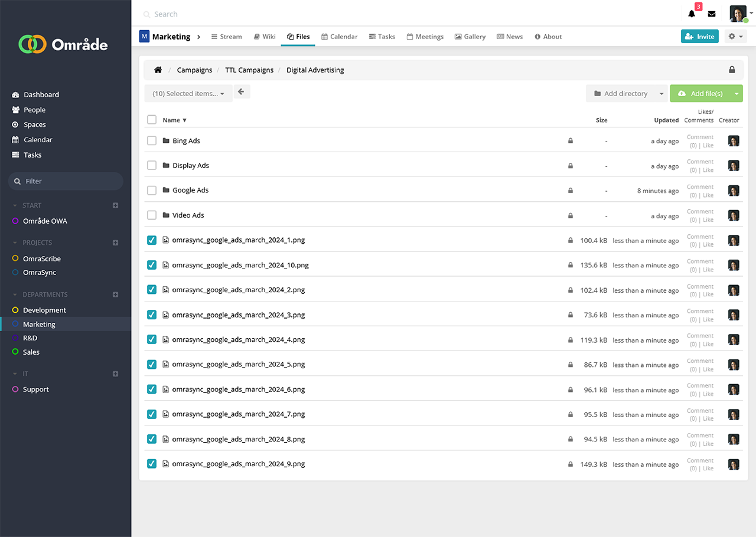This screenshot has height=537, width=756.
Task: Open the messages envelope icon
Action: pos(712,14)
